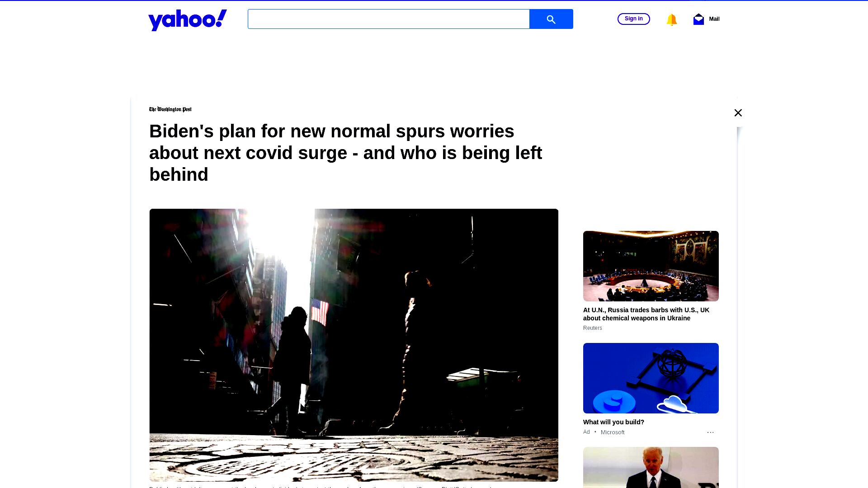868x488 pixels.
Task: Click The Washington Post logo
Action: click(170, 109)
